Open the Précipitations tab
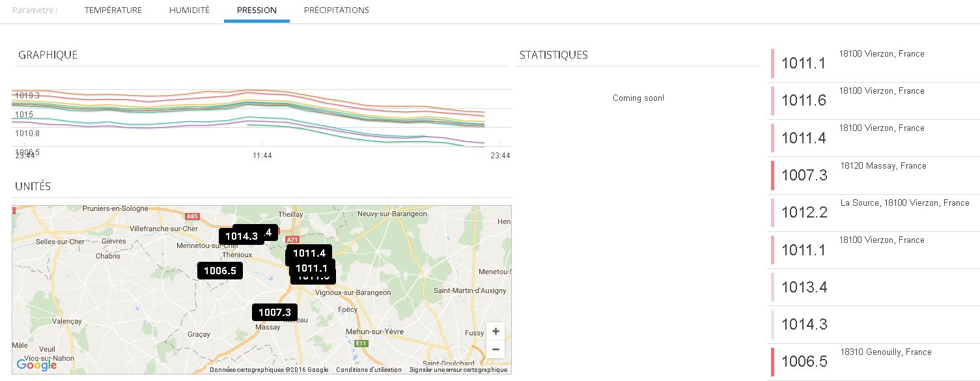Image resolution: width=980 pixels, height=381 pixels. point(336,10)
